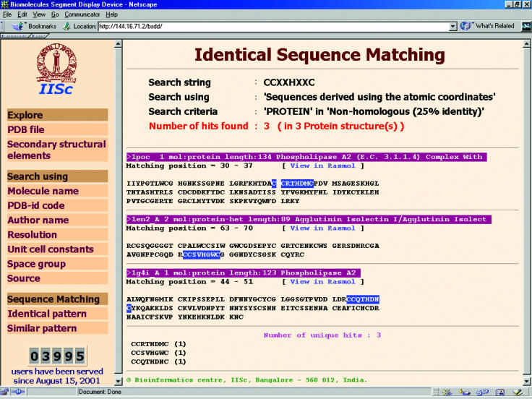Click the left frame scroll-up arrow
The width and height of the screenshot is (532, 399).
tap(118, 43)
